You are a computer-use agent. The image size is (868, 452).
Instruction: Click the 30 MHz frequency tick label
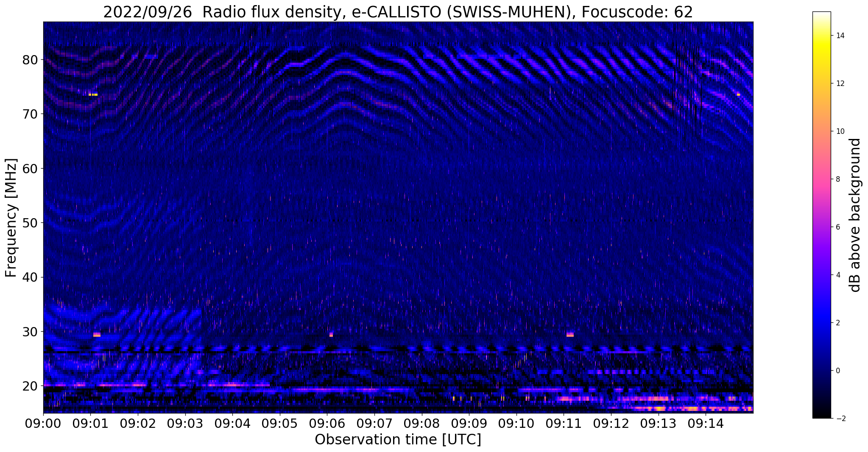[x=30, y=332]
